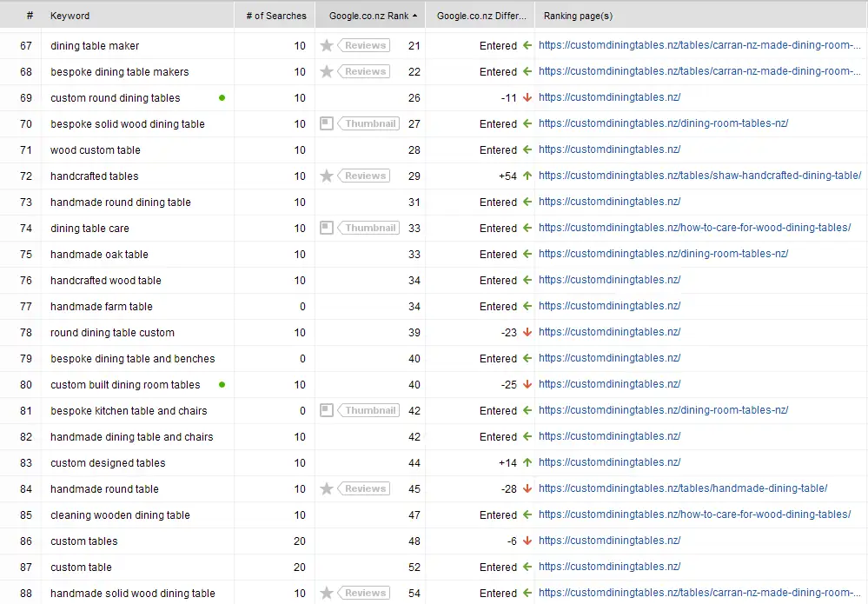The height and width of the screenshot is (604, 868).
Task: Select keyword 'dining table maker'
Action: (95, 46)
